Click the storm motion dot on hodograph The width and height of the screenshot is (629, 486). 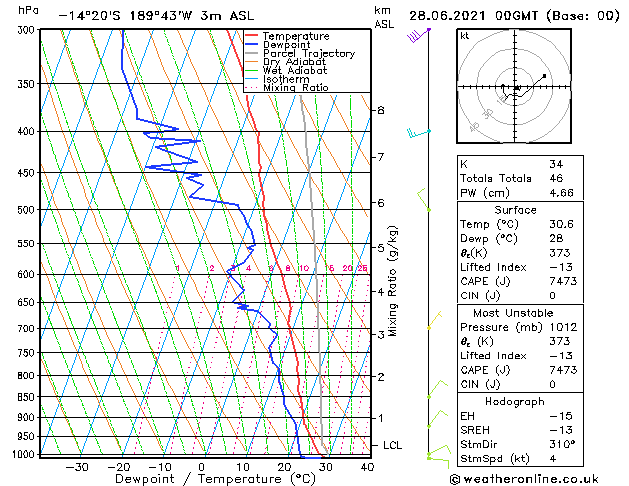tap(544, 76)
